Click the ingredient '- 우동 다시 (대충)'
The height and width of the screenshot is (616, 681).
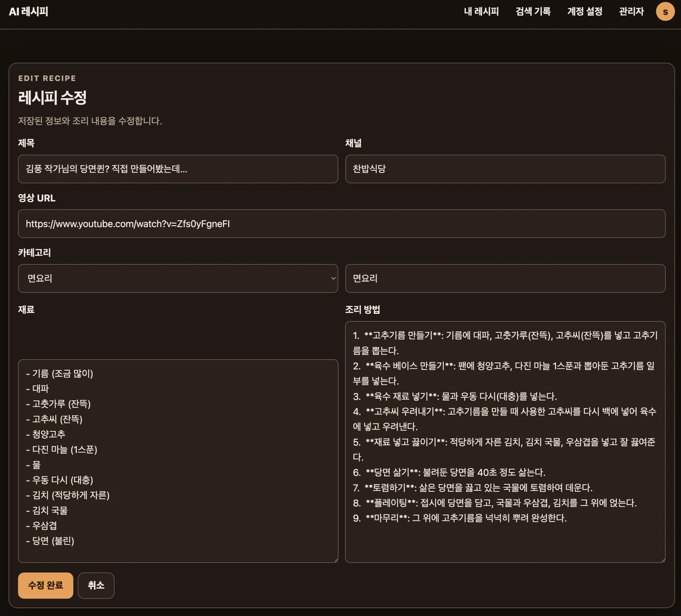coord(60,480)
